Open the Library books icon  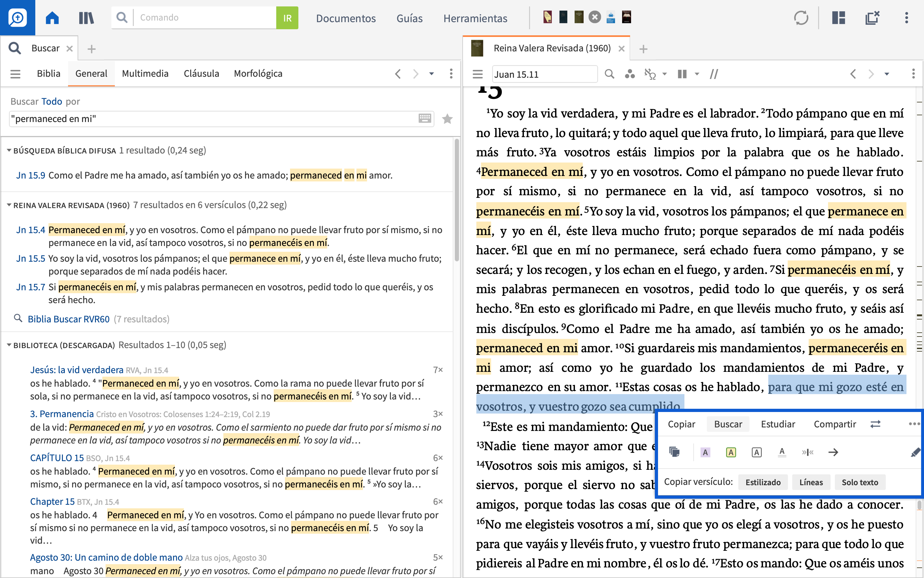pos(86,18)
